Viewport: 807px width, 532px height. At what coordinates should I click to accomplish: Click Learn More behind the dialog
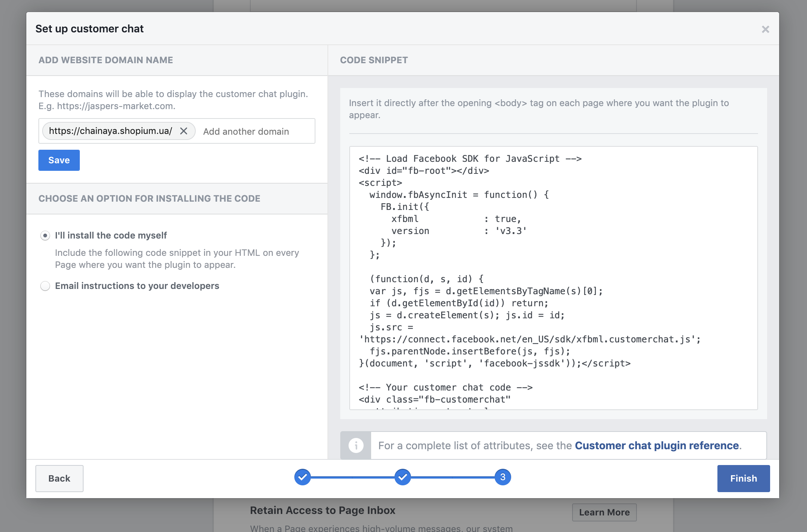click(x=604, y=512)
